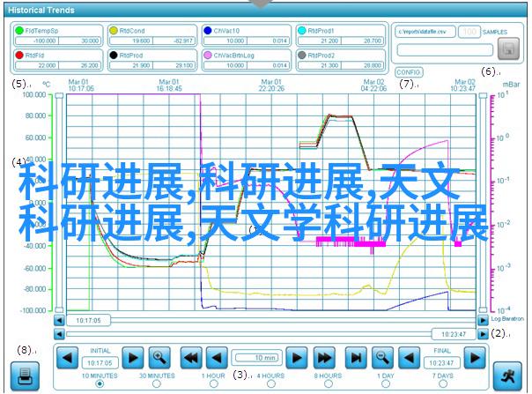The height and width of the screenshot is (394, 532).
Task: Click left arrow of the 10:17:05 scrollbar
Action: pos(59,320)
